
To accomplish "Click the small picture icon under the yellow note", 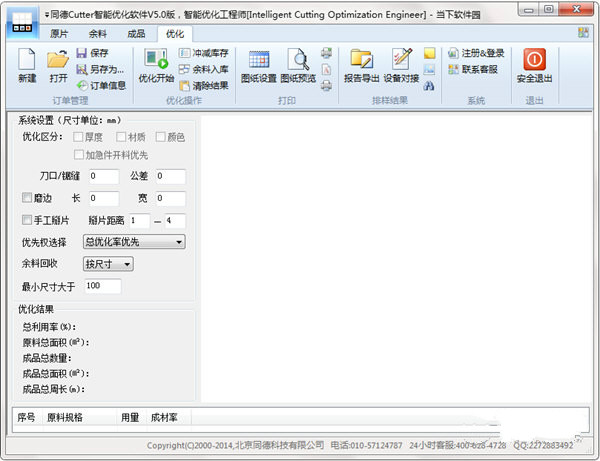I will pos(429,69).
